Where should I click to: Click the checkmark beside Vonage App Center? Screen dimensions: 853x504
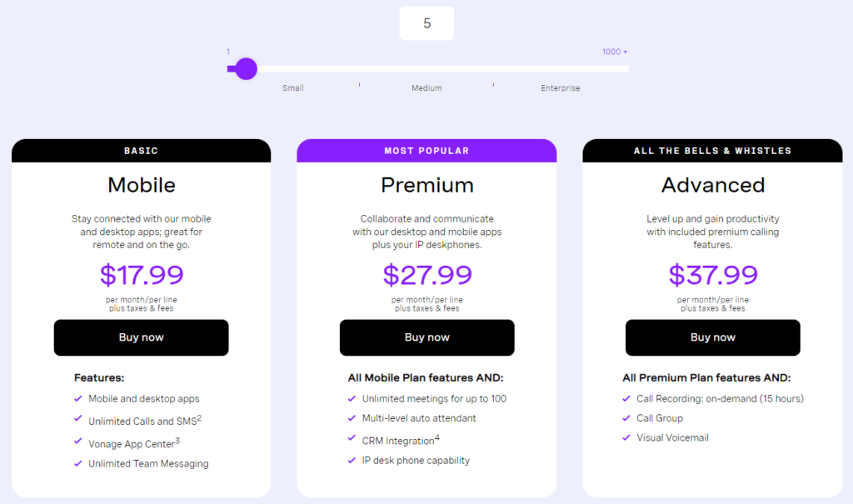(x=78, y=442)
